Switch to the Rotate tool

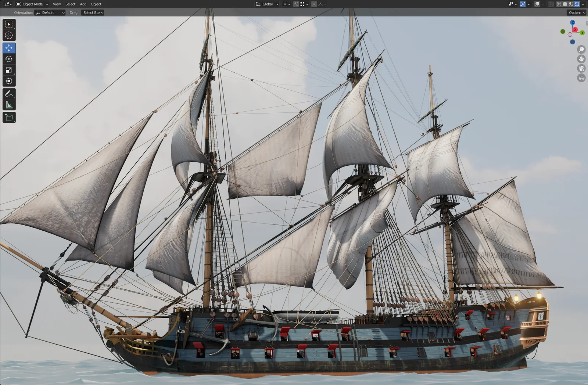pyautogui.click(x=9, y=59)
